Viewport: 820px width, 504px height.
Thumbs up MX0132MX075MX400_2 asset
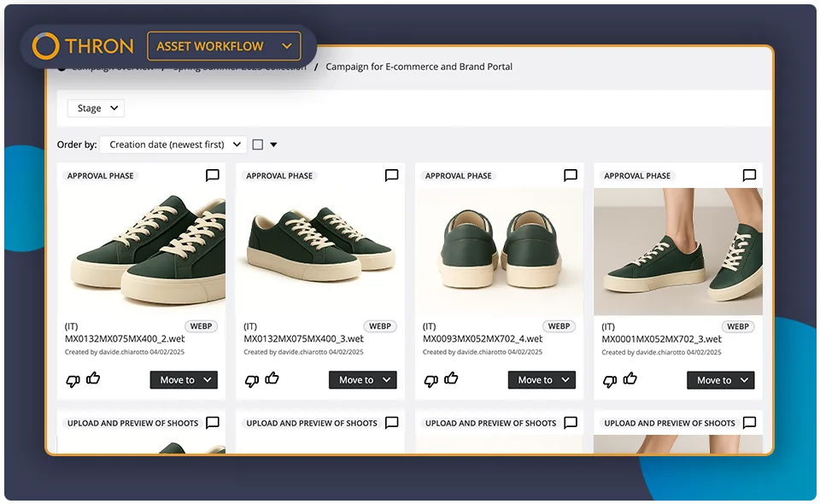(93, 378)
